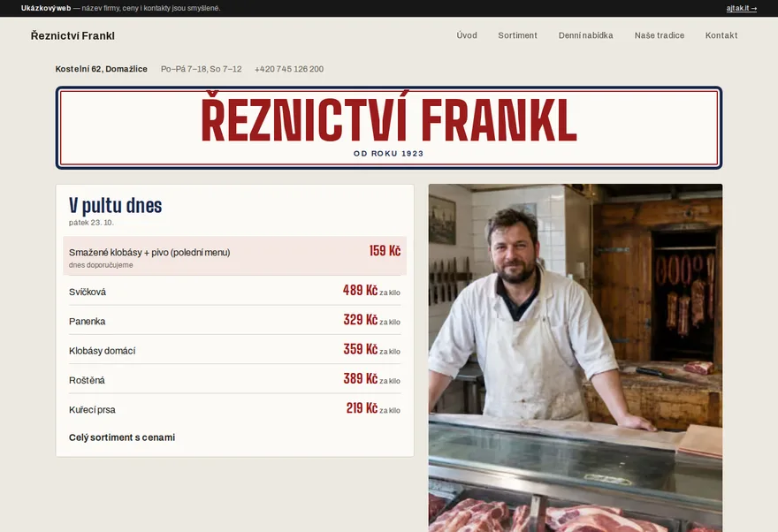Click the Svíčková item
This screenshot has height=532, width=778.
click(88, 292)
